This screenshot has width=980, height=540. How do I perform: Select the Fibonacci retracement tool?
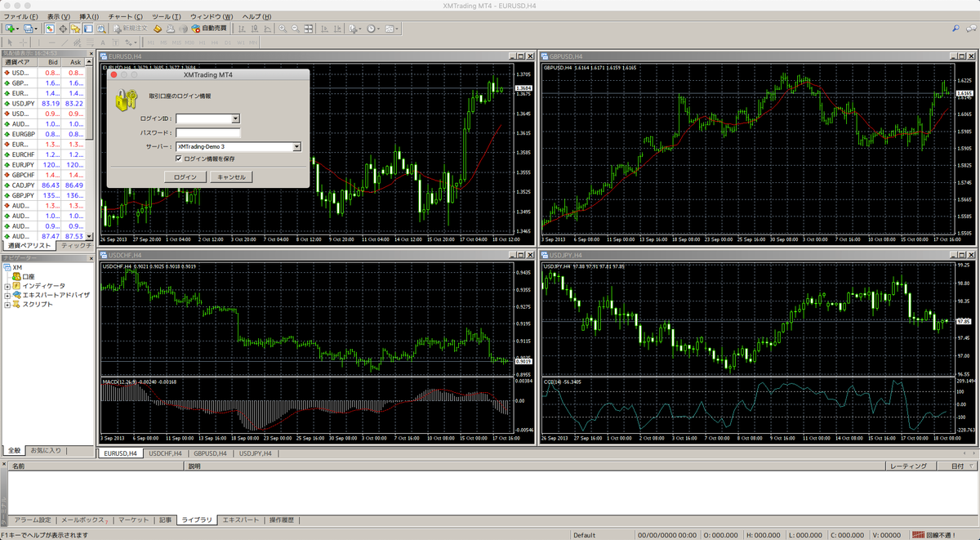pos(91,42)
